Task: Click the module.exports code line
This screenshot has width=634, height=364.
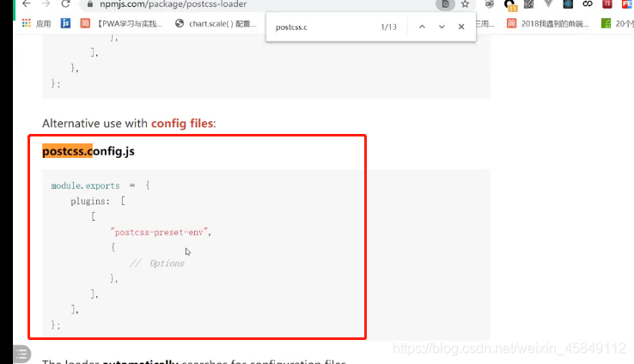Action: 101,185
